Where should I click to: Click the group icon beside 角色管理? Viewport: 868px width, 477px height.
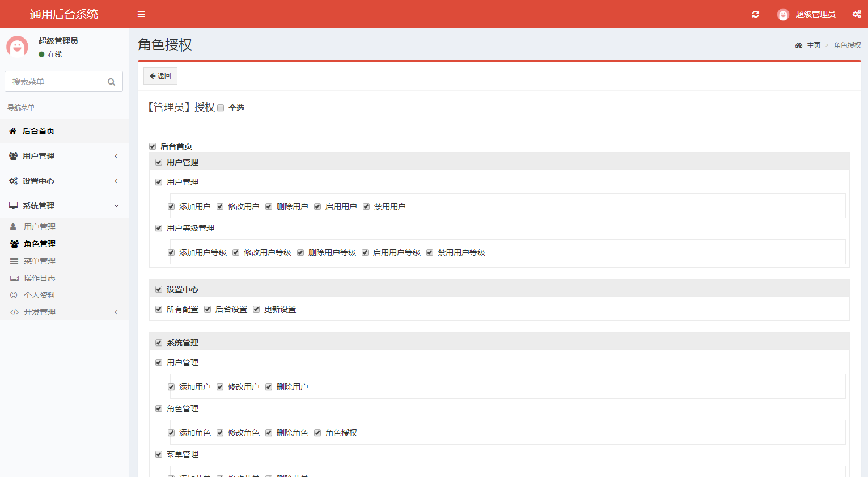[x=14, y=244]
